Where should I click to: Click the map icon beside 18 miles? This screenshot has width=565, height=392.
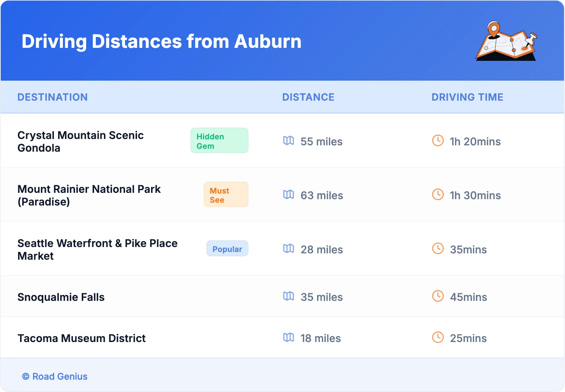[288, 337]
